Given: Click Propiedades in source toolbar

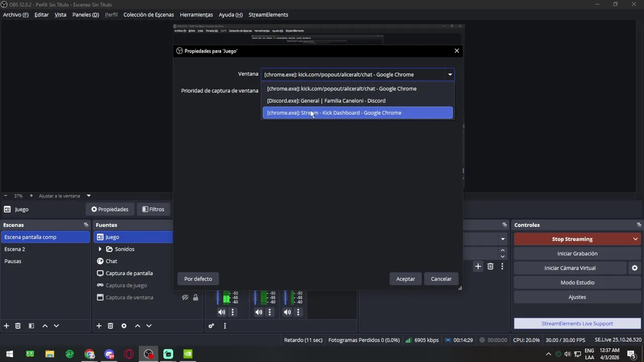Looking at the screenshot, I should 110,209.
